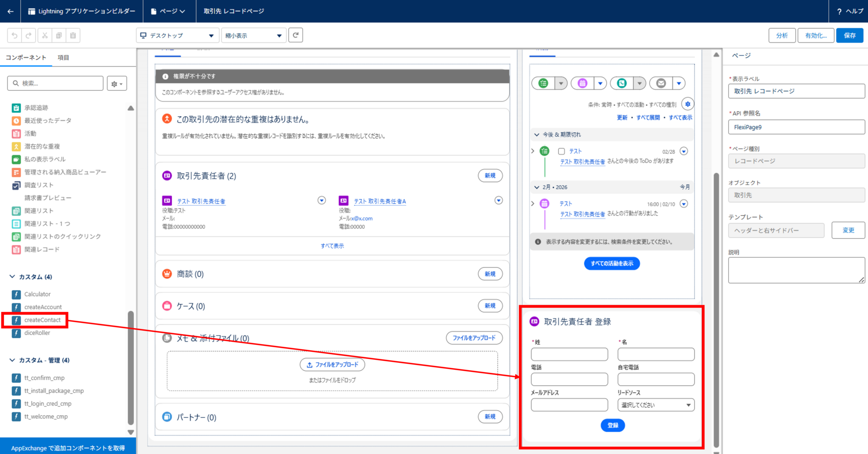
Task: Collapse the カスタム (4) section
Action: [12, 277]
